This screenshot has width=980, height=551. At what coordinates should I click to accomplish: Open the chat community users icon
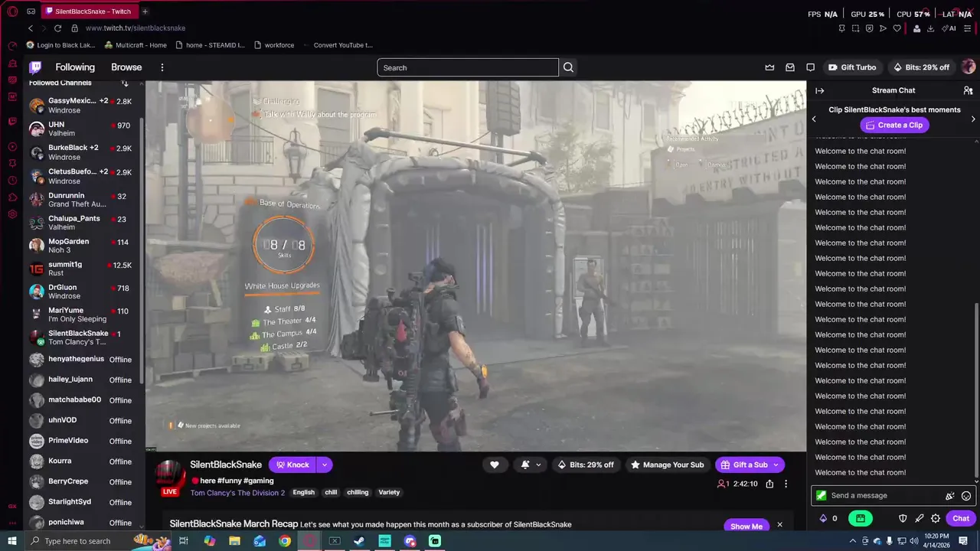pos(968,90)
